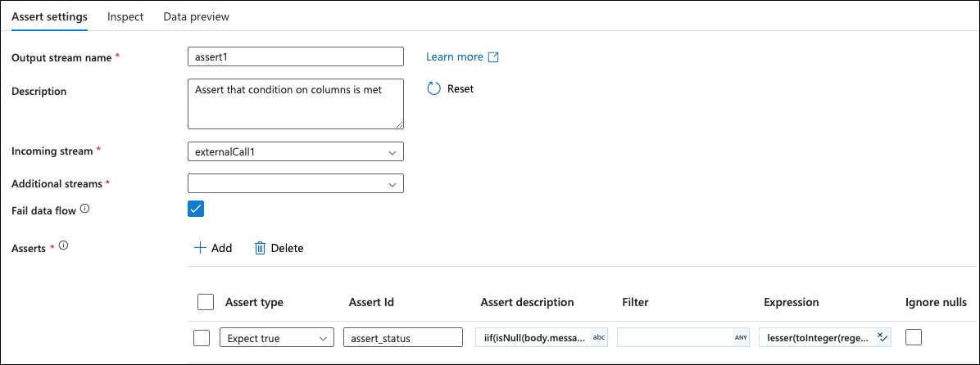Open the Data preview tab
Screen dimensions: 980x365
pyautogui.click(x=196, y=16)
